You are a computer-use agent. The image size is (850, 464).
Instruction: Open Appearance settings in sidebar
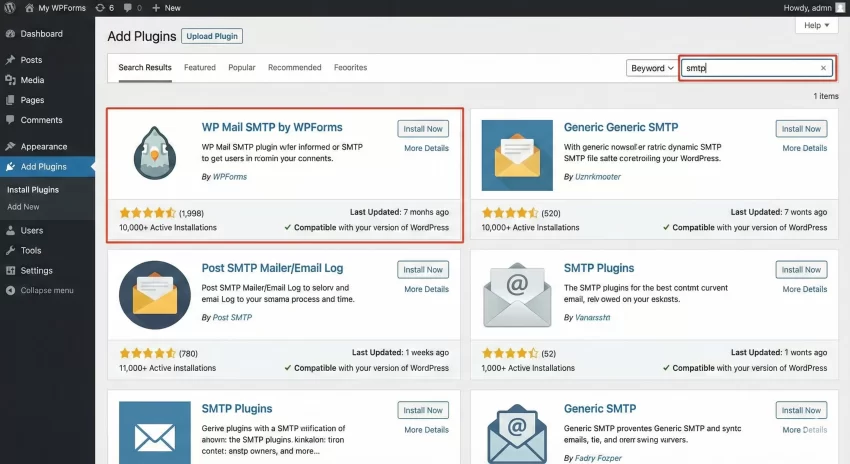click(x=43, y=146)
